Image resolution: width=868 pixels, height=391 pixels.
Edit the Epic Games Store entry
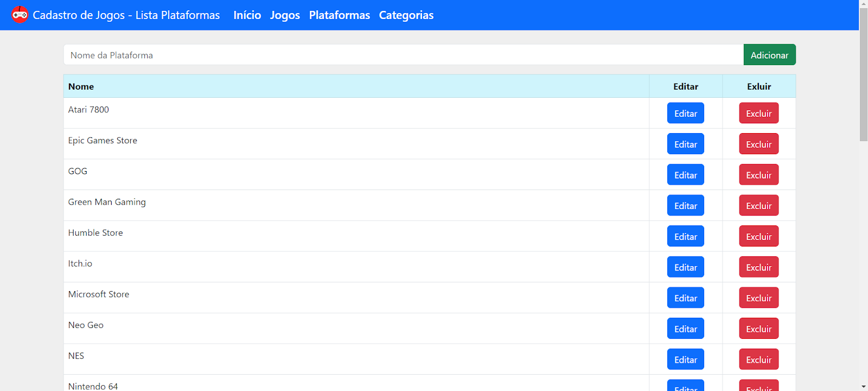click(x=686, y=144)
